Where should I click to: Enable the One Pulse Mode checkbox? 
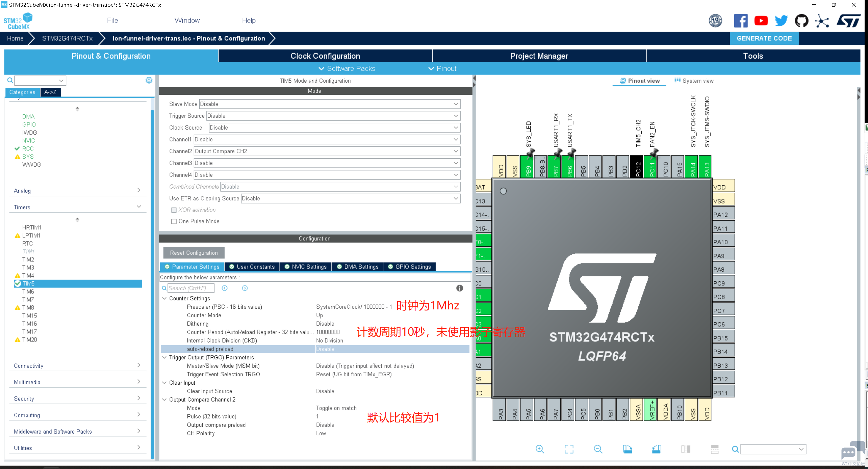(174, 221)
